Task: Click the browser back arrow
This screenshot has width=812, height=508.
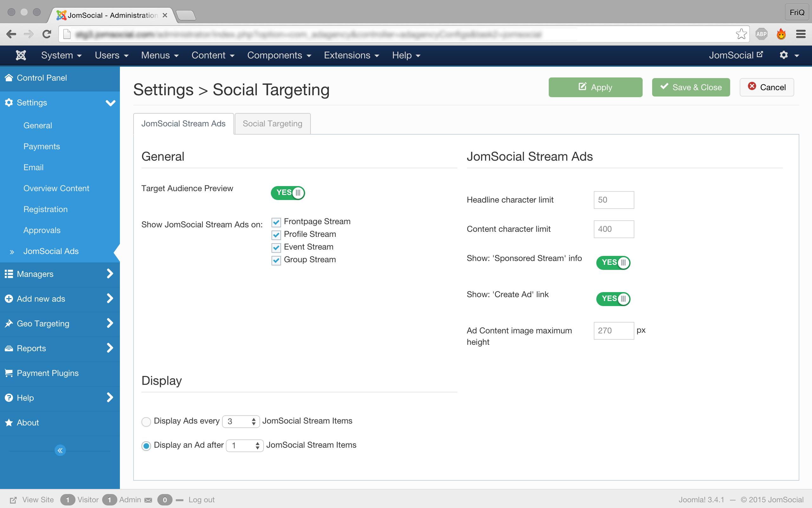Action: tap(11, 34)
